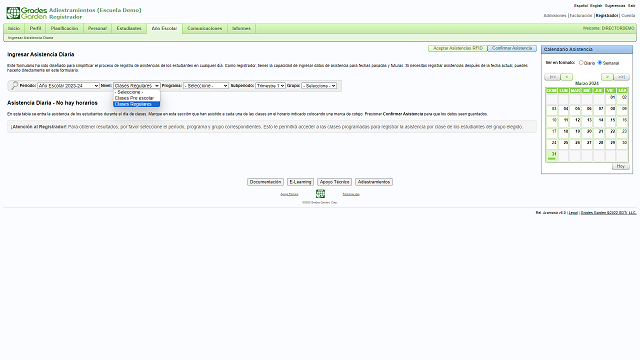Click 'Ingresar Asistencia Diaria' breadcrumb
The height and width of the screenshot is (360, 640).
coord(30,38)
